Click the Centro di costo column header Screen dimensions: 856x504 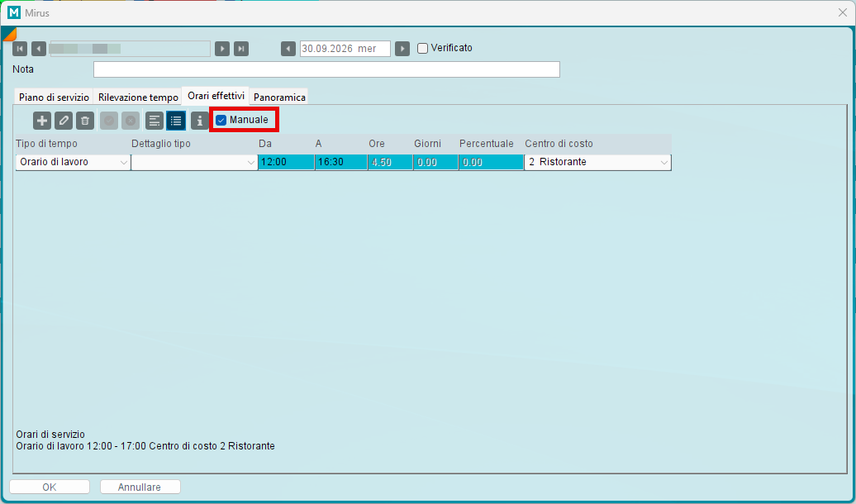(x=559, y=144)
